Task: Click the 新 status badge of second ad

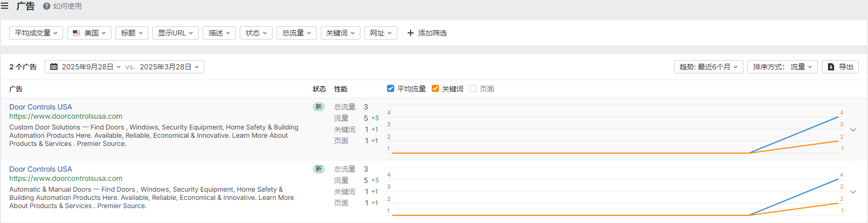Action: (x=319, y=169)
